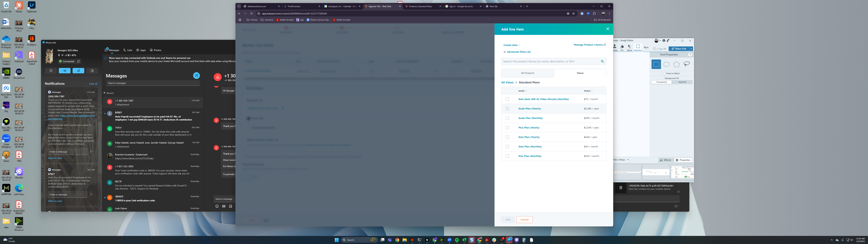Screen dimensions: 868x244
Task: Sort products by PRICE column
Action: (x=588, y=91)
